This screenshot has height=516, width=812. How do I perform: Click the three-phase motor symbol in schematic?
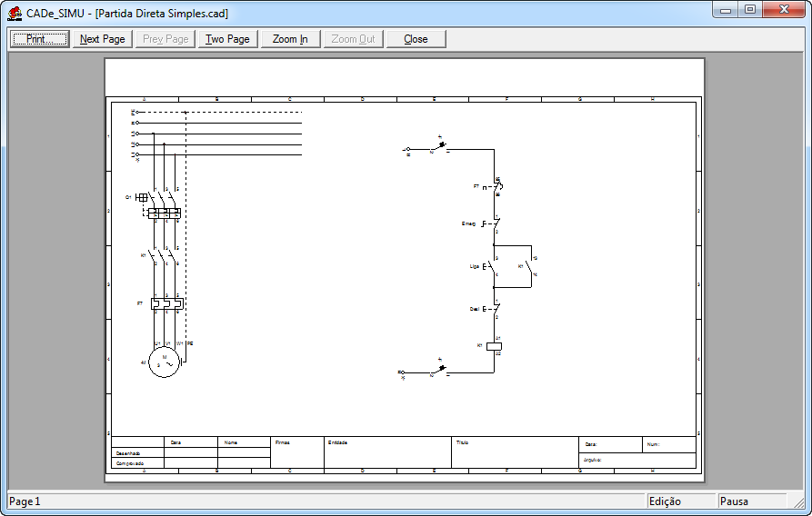coord(165,362)
